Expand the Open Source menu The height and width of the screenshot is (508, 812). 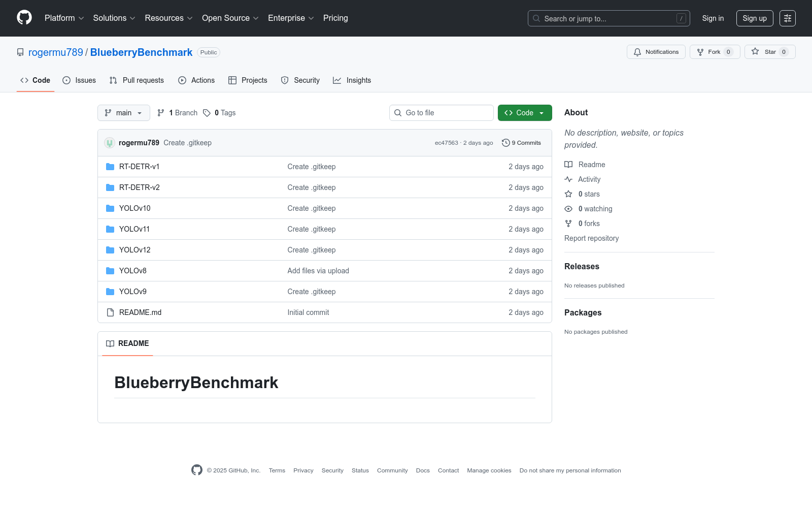pyautogui.click(x=230, y=18)
